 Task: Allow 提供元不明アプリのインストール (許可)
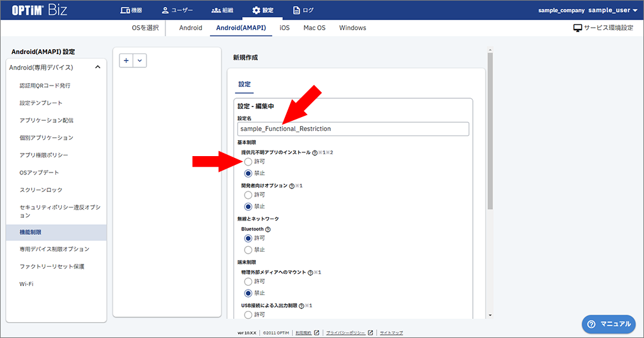(x=248, y=162)
